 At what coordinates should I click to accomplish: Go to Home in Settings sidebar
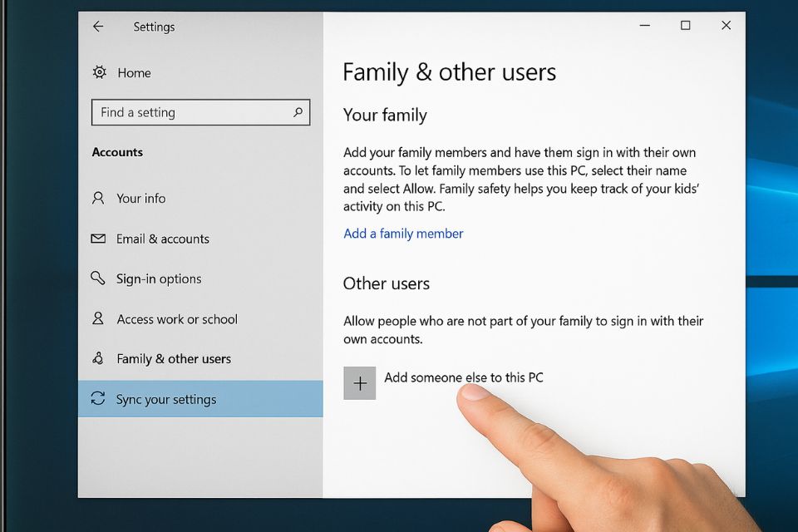pos(134,73)
